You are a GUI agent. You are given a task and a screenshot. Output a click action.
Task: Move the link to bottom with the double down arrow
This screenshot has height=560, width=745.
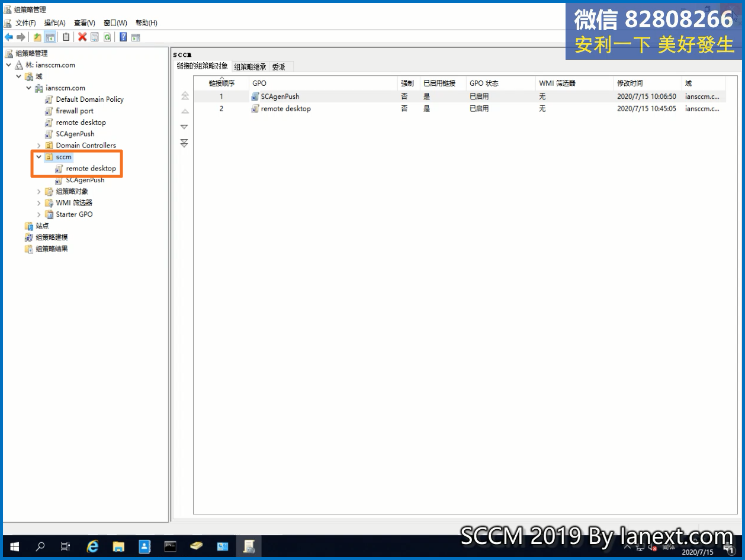tap(184, 143)
